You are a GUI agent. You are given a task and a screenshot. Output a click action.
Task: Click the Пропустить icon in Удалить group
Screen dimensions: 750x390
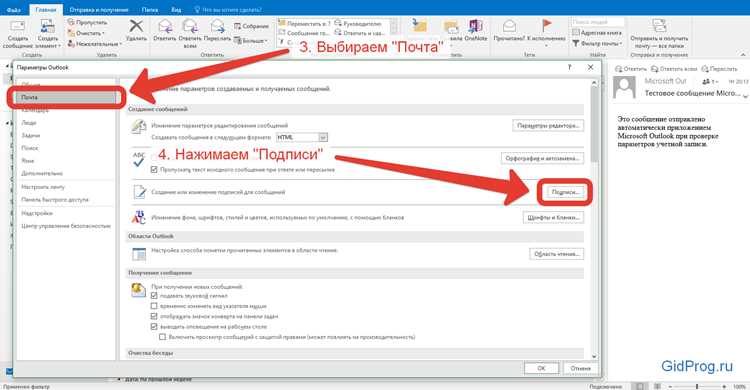click(71, 22)
